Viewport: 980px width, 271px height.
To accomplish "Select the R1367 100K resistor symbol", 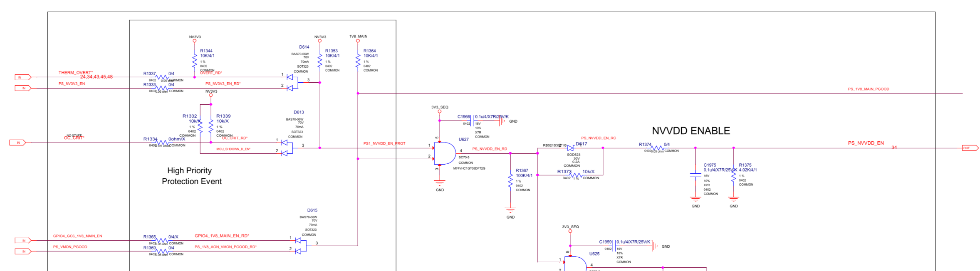I will (510, 182).
